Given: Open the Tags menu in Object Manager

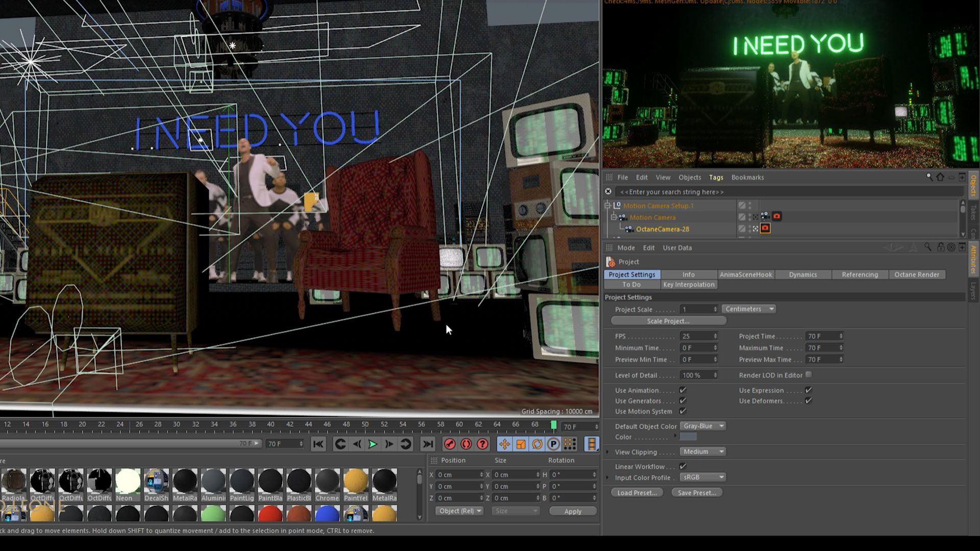Looking at the screenshot, I should click(716, 177).
